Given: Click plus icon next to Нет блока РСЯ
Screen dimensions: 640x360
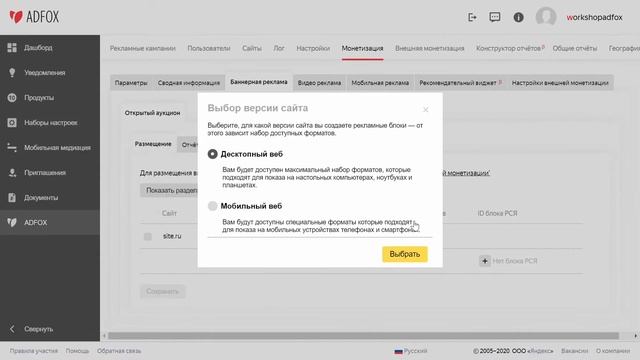Looking at the screenshot, I should pos(484,260).
